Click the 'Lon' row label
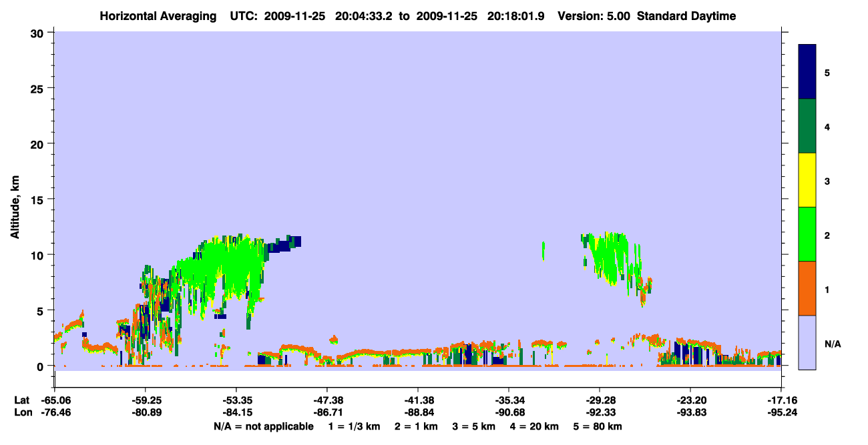The width and height of the screenshot is (868, 445). 22,412
